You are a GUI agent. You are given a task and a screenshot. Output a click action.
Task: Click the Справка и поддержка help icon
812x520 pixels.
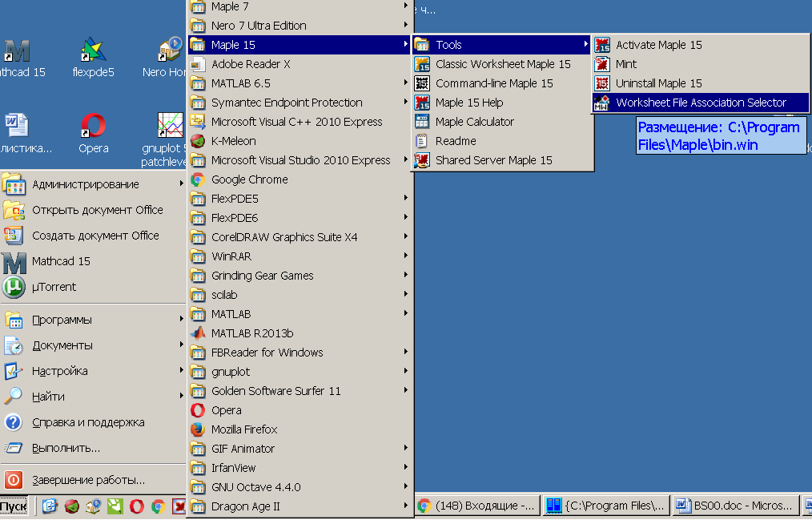[x=14, y=422]
